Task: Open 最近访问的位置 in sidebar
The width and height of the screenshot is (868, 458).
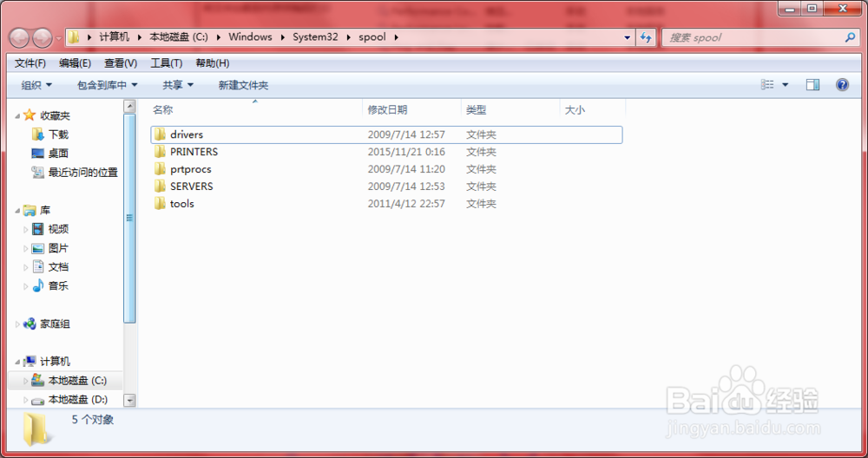Action: tap(83, 173)
